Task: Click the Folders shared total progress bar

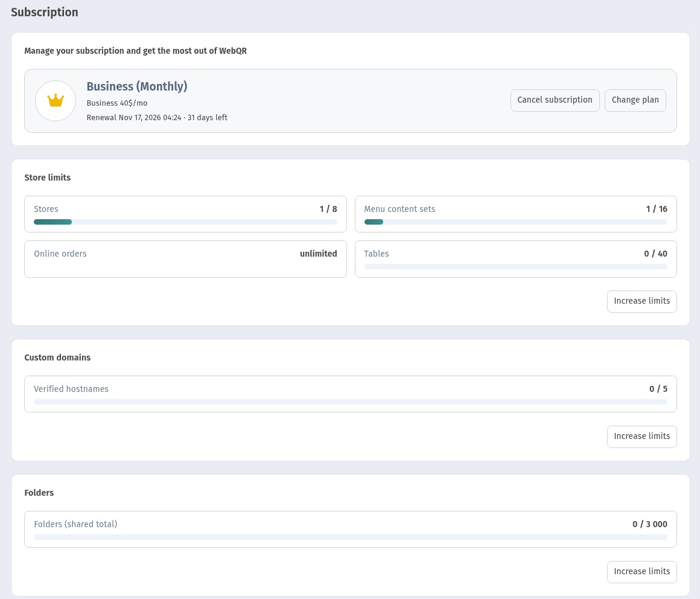Action: click(351, 537)
